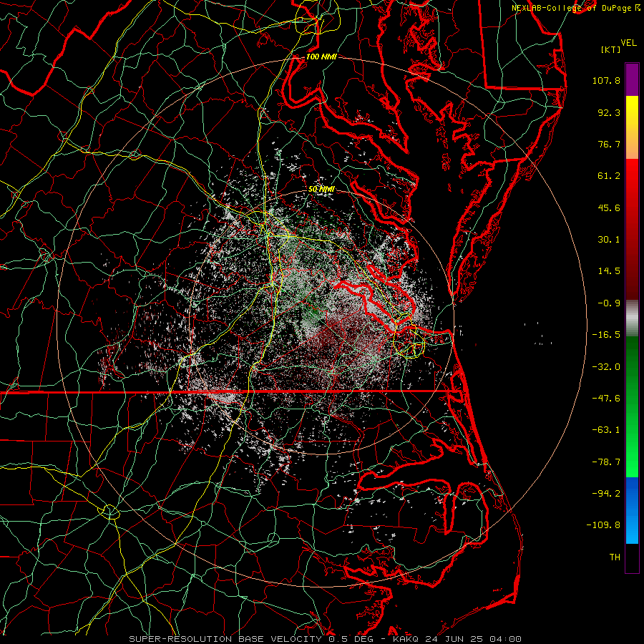The height and width of the screenshot is (644, 644).
Task: Click the 61.2 velocity value
Action: click(x=609, y=176)
